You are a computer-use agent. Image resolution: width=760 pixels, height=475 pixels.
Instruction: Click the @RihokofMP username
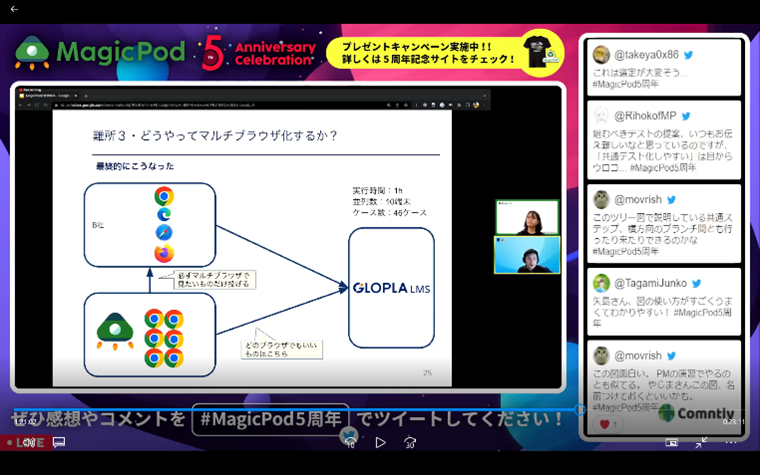tap(645, 116)
